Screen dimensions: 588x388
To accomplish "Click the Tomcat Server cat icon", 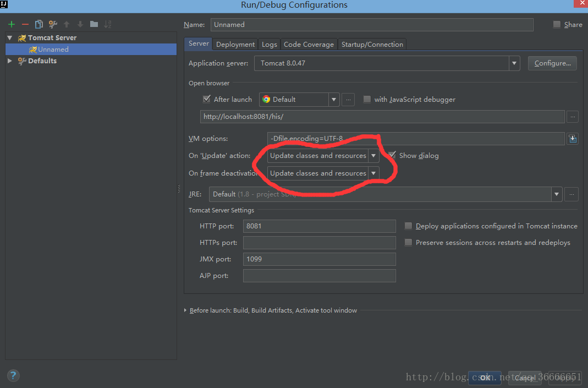I will coord(22,38).
